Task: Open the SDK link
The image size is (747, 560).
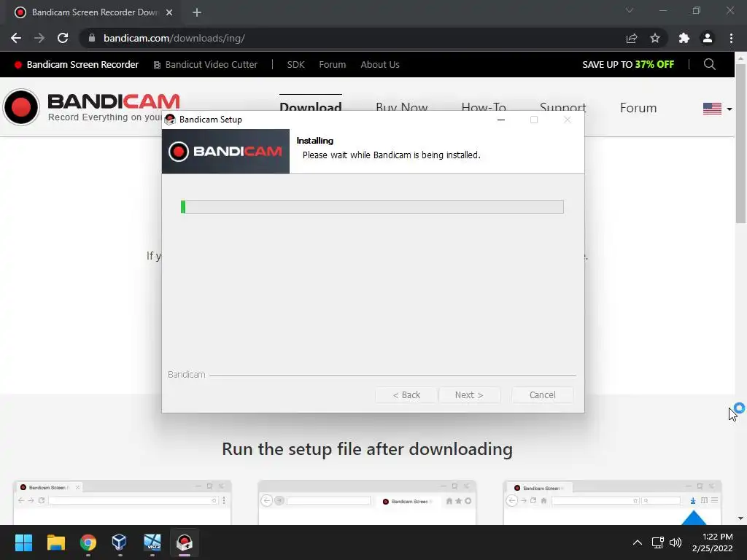Action: (295, 64)
